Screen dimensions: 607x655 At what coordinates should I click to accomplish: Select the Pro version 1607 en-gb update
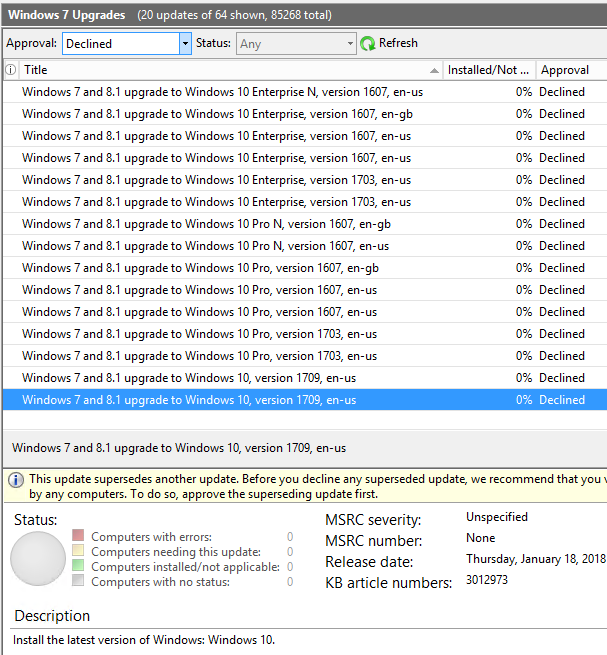[x=200, y=268]
